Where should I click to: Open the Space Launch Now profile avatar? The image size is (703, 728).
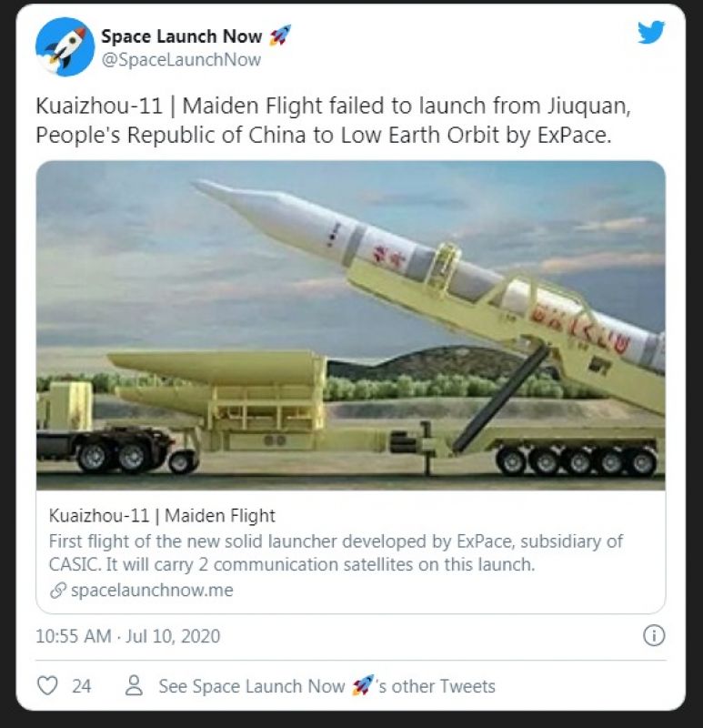pyautogui.click(x=65, y=46)
